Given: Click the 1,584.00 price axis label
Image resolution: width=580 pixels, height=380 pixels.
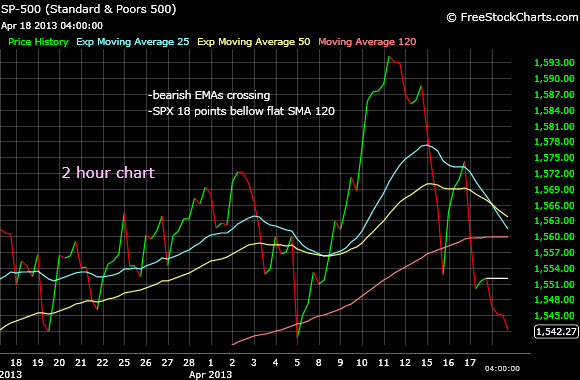Looking at the screenshot, I should tap(554, 110).
